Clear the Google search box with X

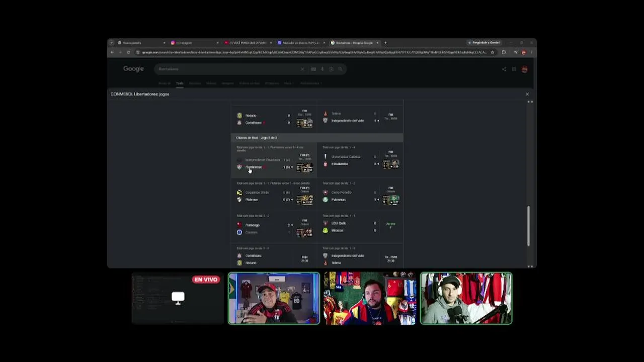[302, 69]
